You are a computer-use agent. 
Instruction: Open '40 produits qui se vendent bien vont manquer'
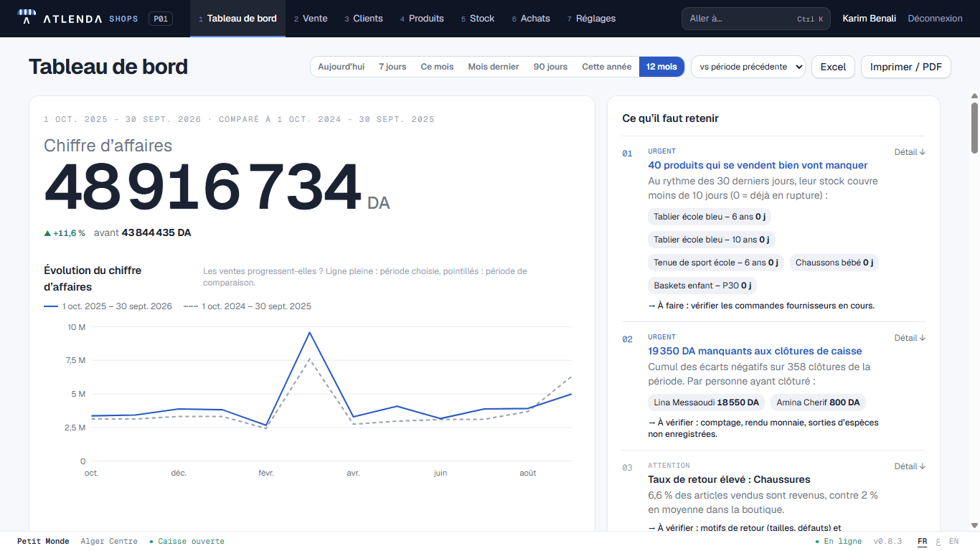[758, 165]
